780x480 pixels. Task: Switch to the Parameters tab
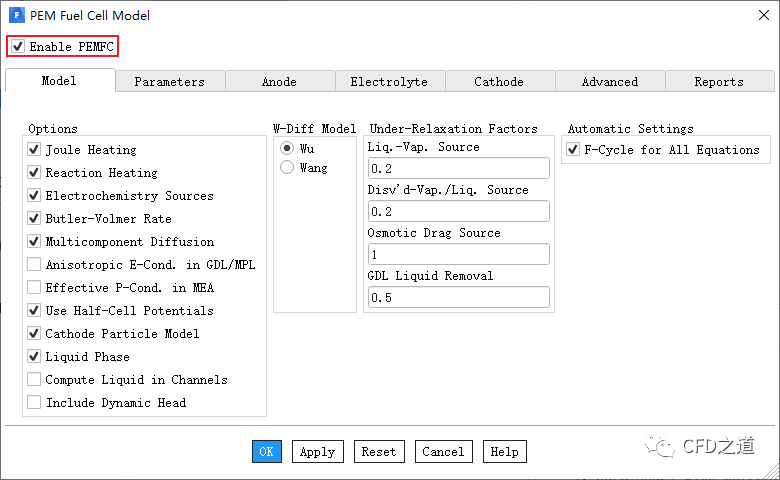169,82
